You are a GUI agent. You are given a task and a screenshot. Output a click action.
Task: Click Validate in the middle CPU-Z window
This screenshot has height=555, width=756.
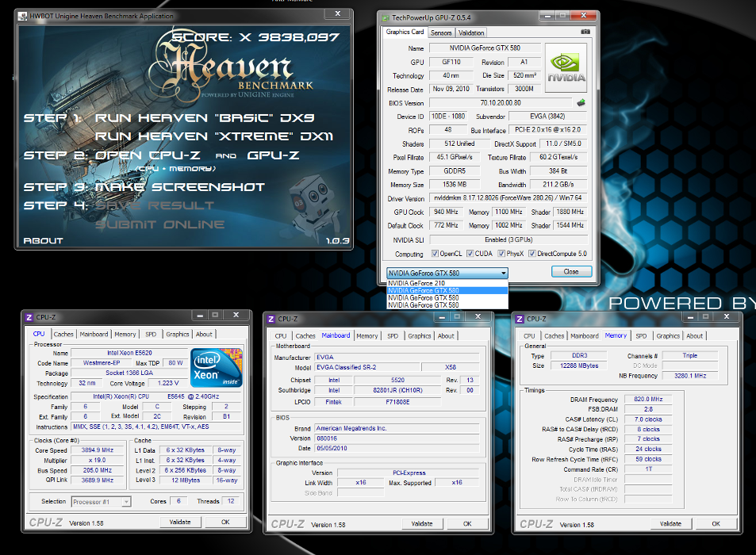pos(422,524)
